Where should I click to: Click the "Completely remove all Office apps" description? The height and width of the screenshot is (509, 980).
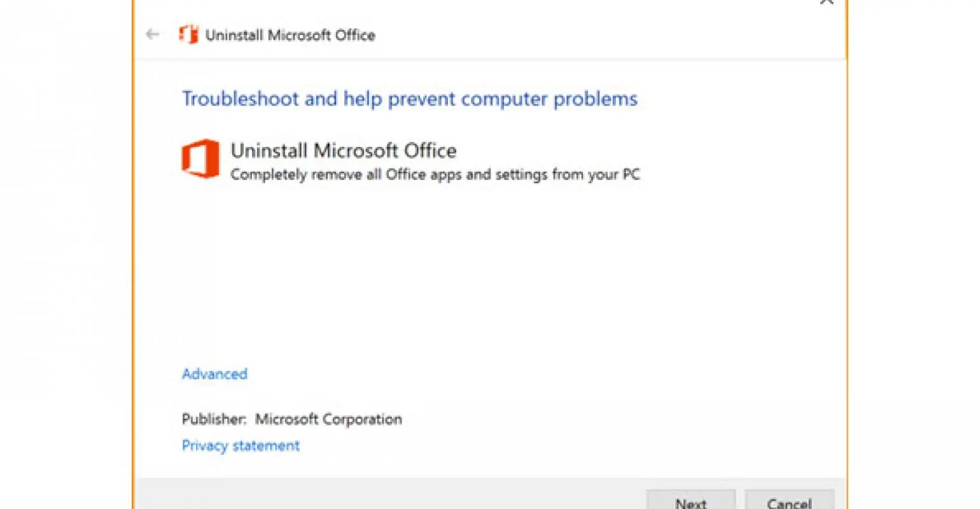pyautogui.click(x=435, y=175)
